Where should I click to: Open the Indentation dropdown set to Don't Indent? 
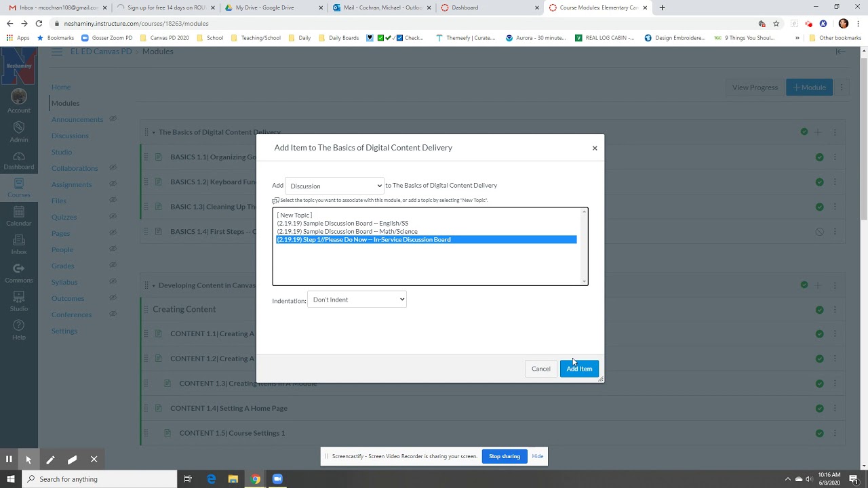point(357,300)
